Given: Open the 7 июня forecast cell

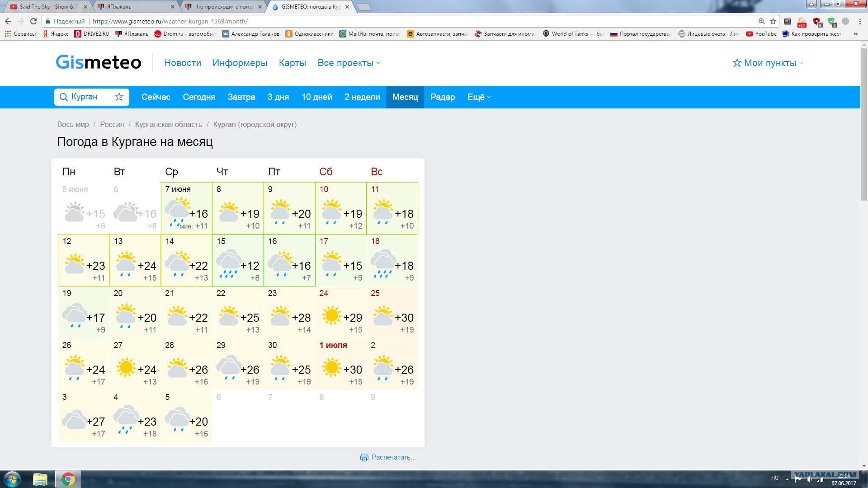Looking at the screenshot, I should tap(187, 208).
